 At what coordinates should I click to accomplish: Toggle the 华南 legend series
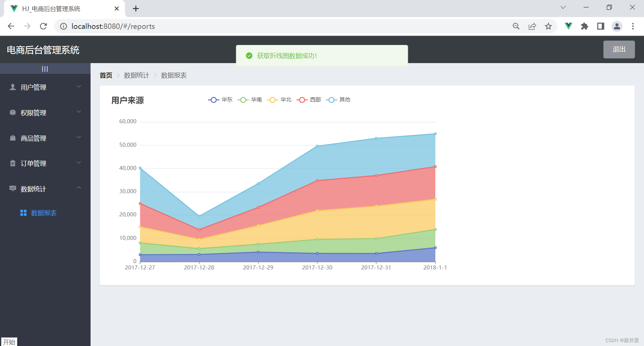(250, 100)
